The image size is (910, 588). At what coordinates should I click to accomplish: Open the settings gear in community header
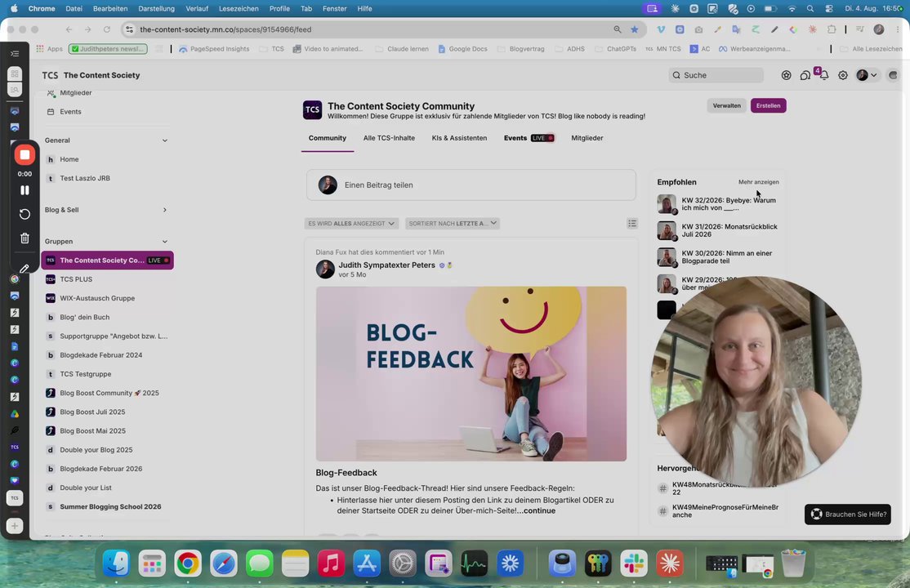point(843,75)
